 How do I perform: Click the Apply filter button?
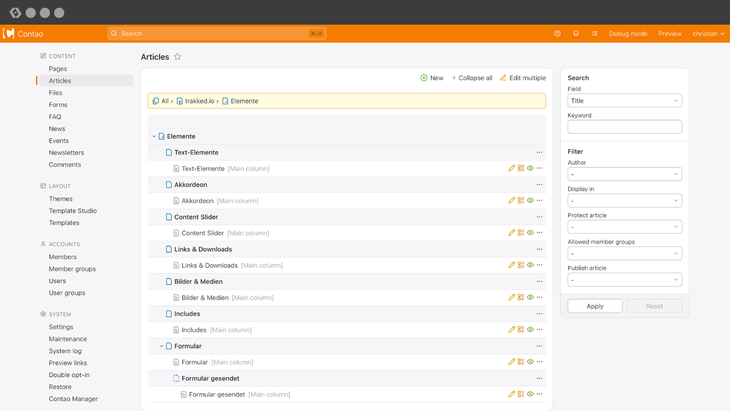[595, 306]
